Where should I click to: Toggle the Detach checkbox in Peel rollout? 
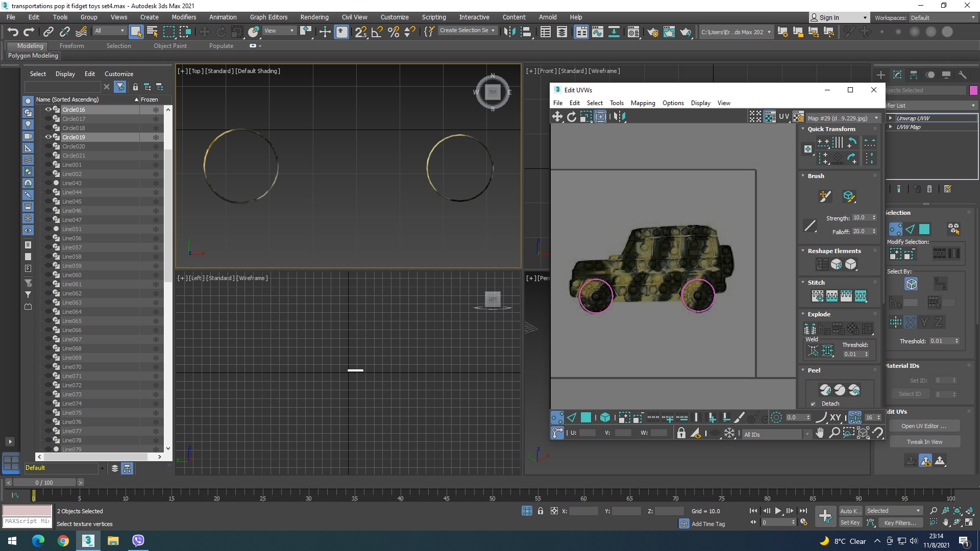pyautogui.click(x=813, y=404)
